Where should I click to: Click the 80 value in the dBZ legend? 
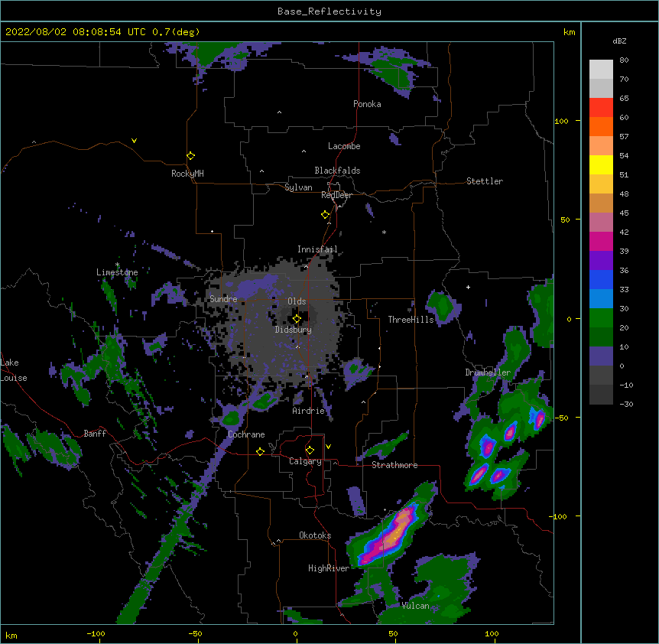[624, 60]
